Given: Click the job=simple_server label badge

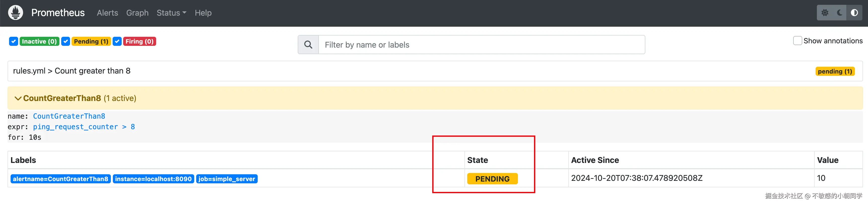Looking at the screenshot, I should pyautogui.click(x=226, y=179).
